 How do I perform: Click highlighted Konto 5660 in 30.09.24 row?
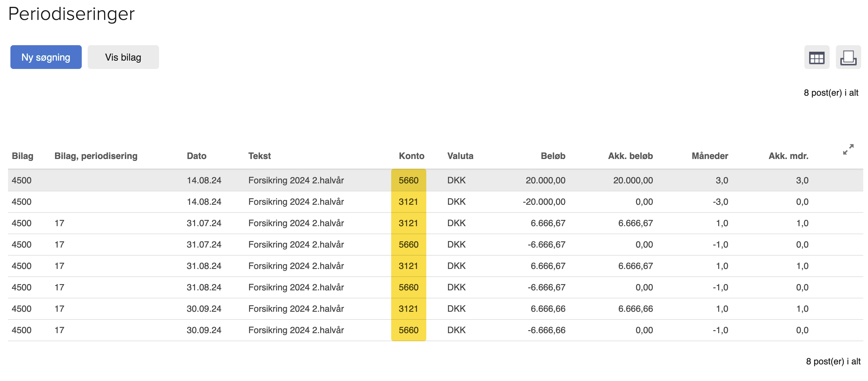tap(408, 330)
